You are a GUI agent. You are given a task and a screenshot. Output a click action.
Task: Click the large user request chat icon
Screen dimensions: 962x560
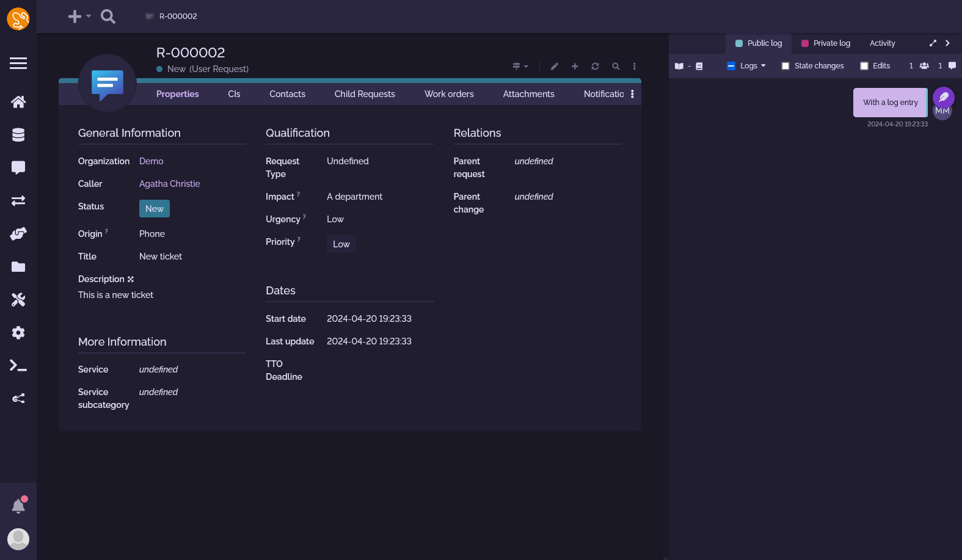pyautogui.click(x=107, y=84)
